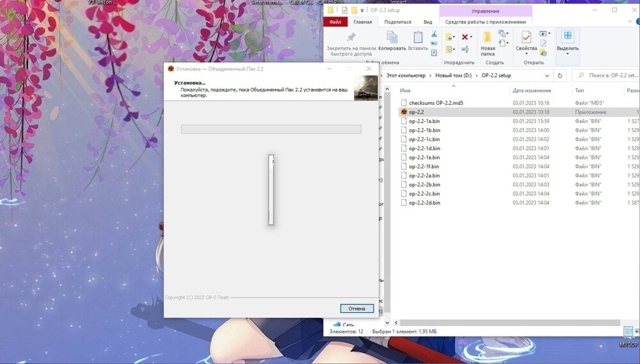Click the Paste (Вставить) clipboard icon
This screenshot has height=364, width=640.
click(418, 38)
